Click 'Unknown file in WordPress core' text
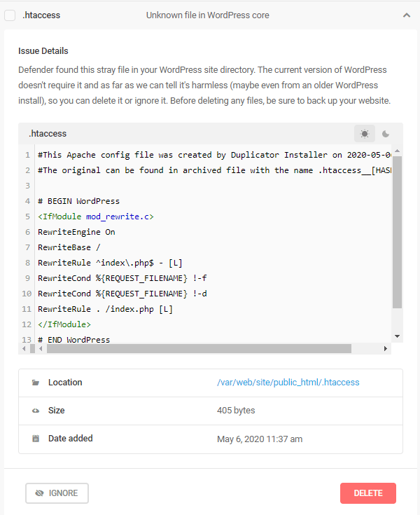The width and height of the screenshot is (420, 515). coord(208,15)
